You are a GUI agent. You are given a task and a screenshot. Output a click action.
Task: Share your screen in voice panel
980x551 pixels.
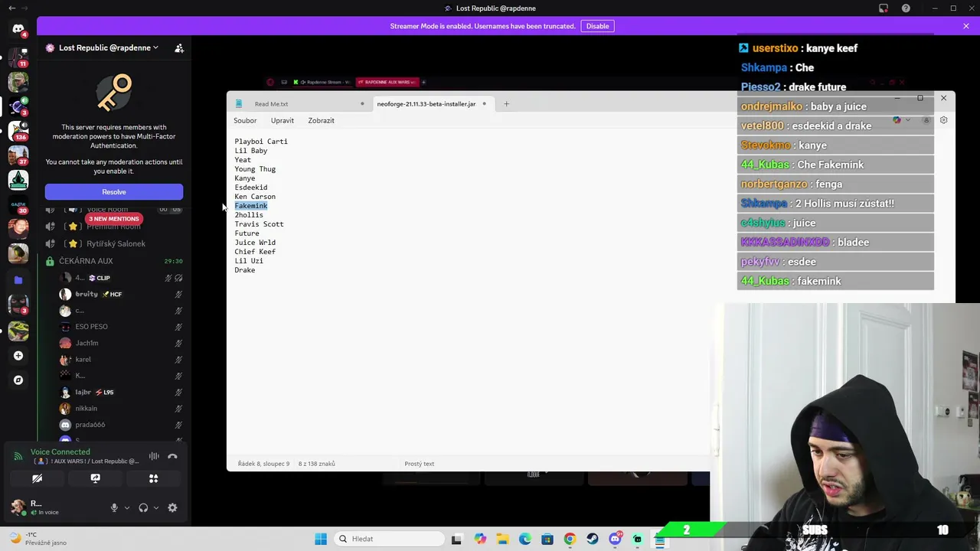[95, 478]
